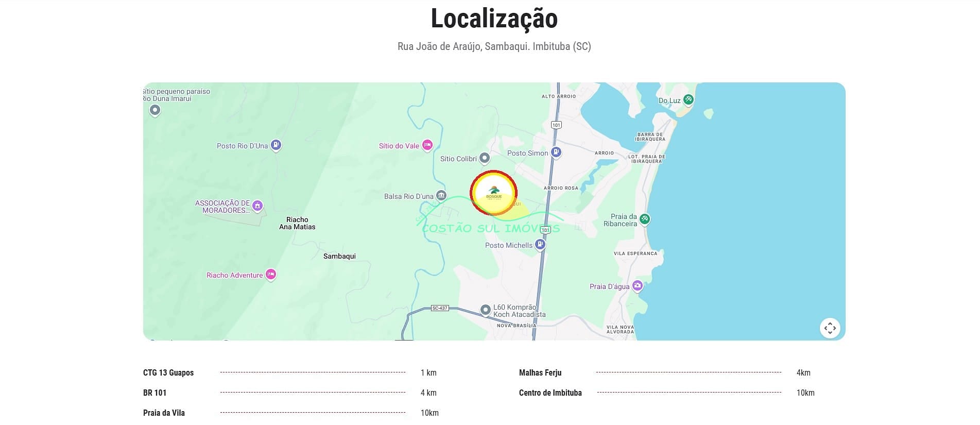Click the Riacho Ana Matias map label
The image size is (980, 425).
pyautogui.click(x=297, y=223)
